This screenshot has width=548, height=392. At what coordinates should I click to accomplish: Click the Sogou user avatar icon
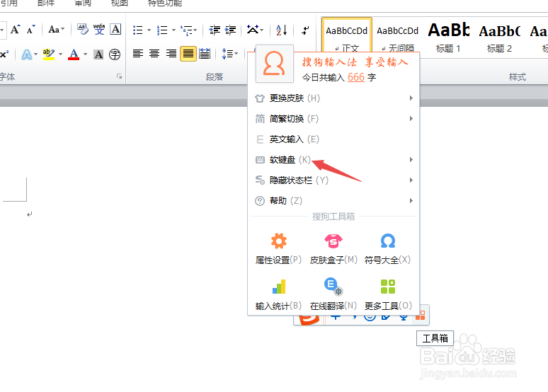[274, 63]
